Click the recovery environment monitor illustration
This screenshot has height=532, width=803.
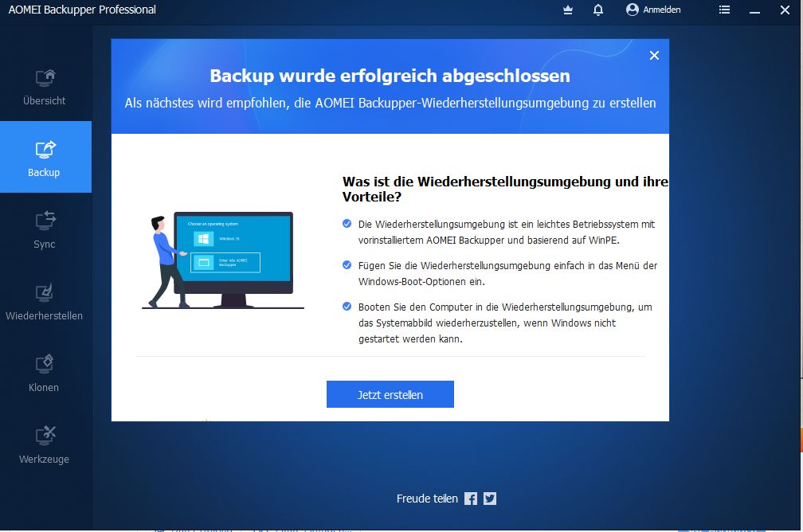pos(223,260)
